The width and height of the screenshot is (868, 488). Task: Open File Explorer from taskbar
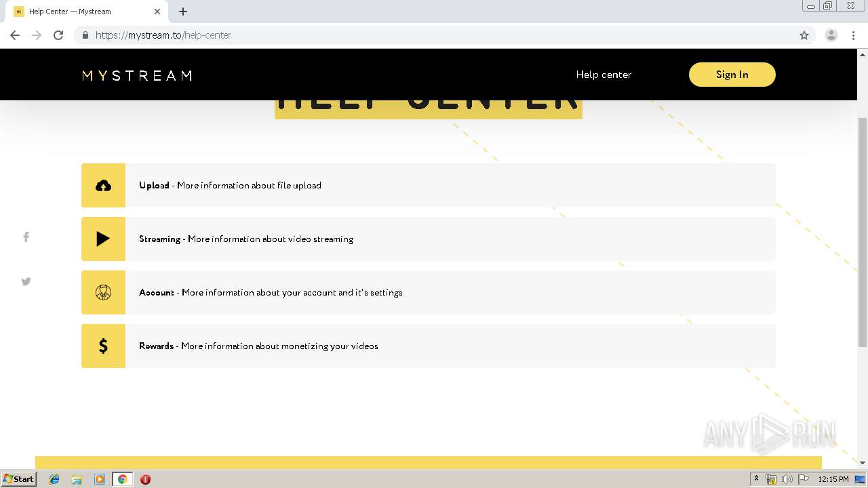click(77, 479)
